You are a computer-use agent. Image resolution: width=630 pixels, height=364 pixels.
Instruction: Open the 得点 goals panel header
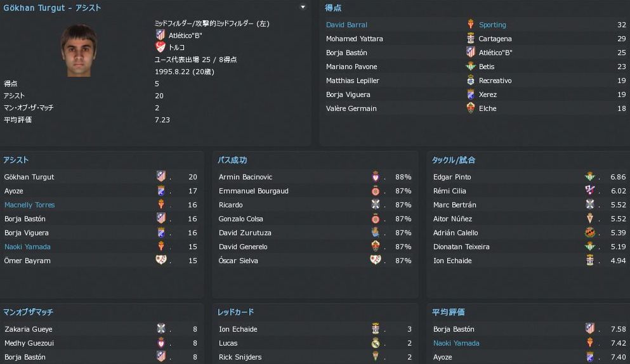333,8
